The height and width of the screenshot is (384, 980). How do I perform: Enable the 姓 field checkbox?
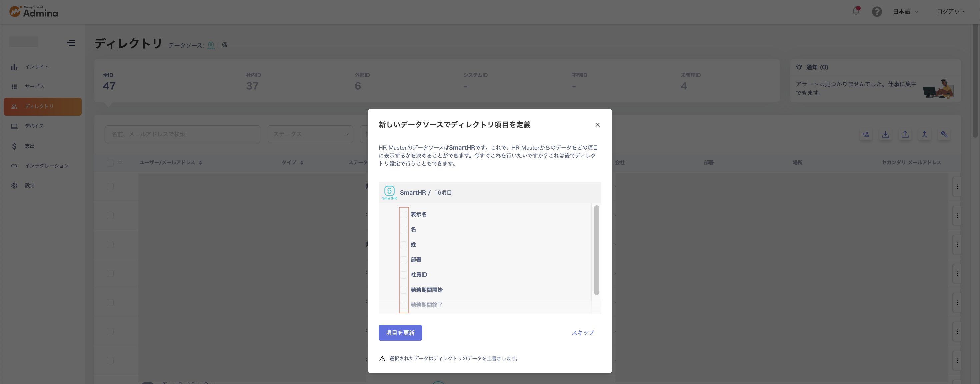[x=404, y=245]
